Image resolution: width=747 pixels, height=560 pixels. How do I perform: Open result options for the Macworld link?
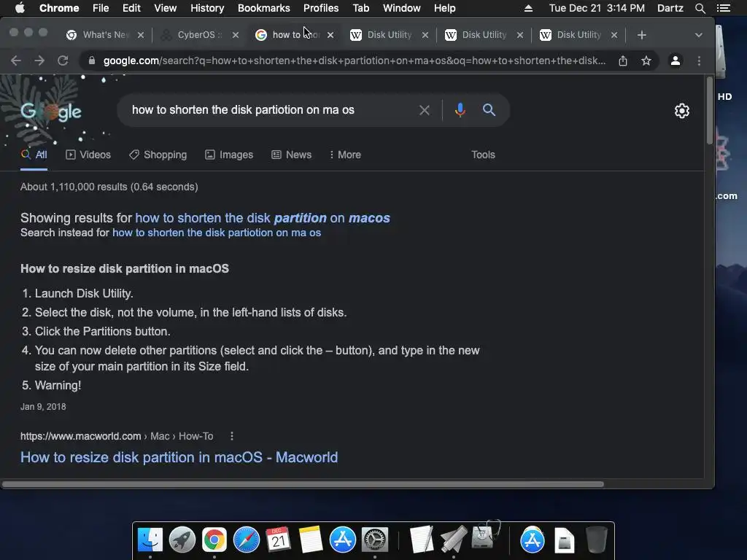pyautogui.click(x=231, y=436)
